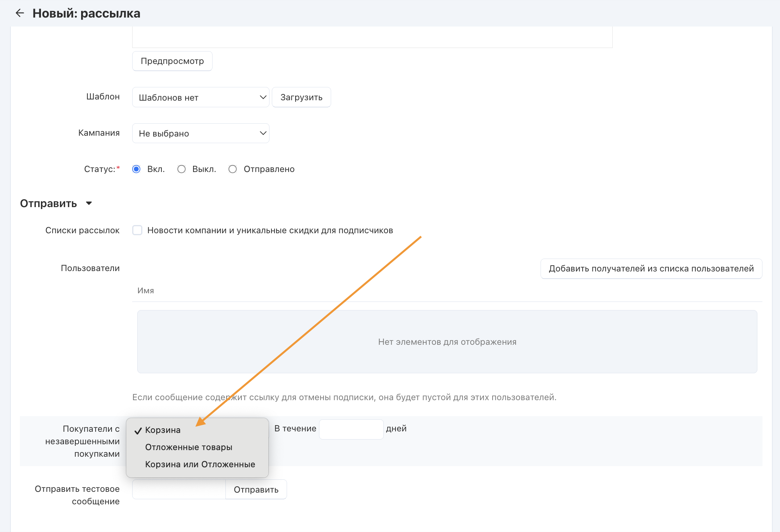Choose the Корзина option in the list

[x=163, y=430]
